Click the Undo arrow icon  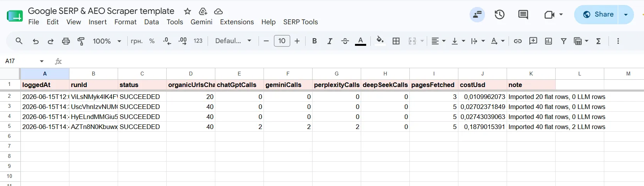point(35,41)
